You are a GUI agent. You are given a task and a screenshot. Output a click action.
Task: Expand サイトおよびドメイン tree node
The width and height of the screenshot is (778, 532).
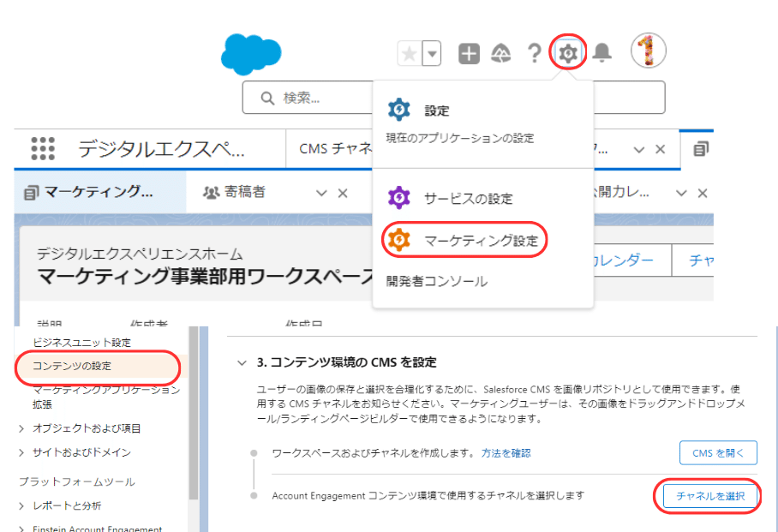tap(21, 452)
